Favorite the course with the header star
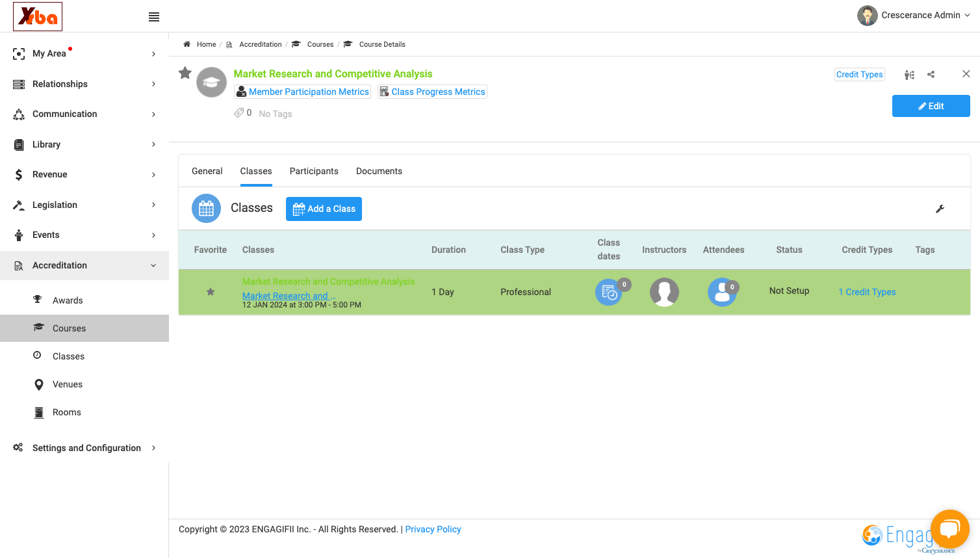The image size is (980, 559). pos(185,73)
